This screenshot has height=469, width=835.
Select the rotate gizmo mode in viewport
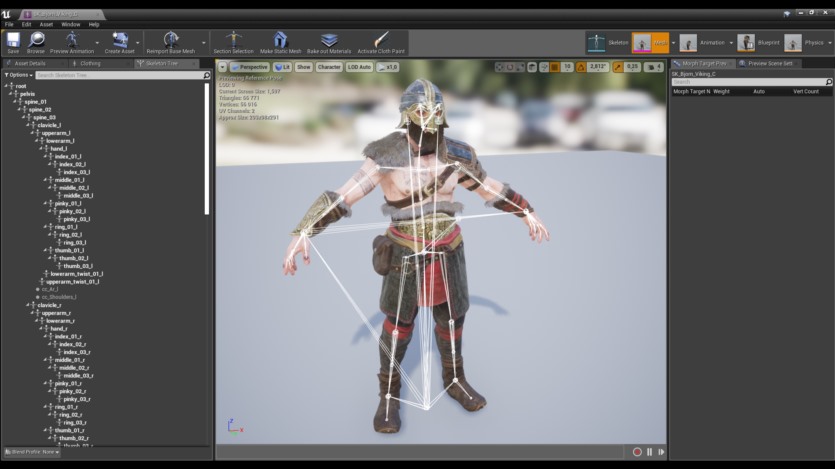510,67
